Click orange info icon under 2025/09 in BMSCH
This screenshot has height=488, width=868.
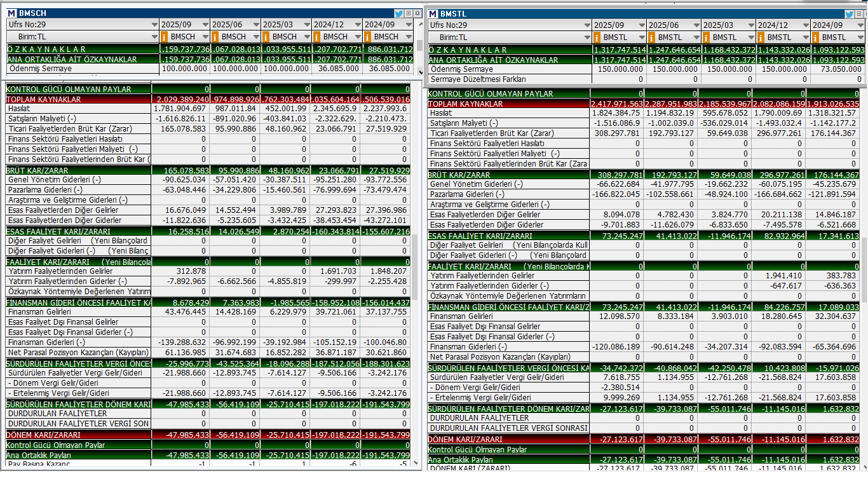click(x=165, y=37)
